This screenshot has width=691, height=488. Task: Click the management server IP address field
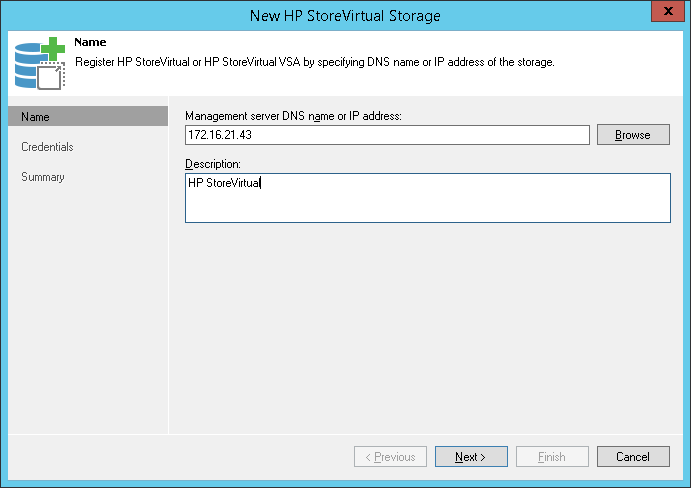click(387, 135)
